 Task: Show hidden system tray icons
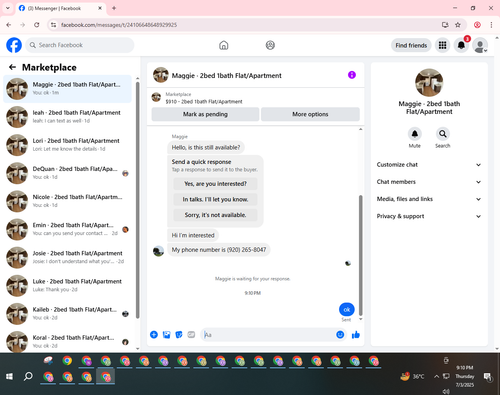pos(436,376)
